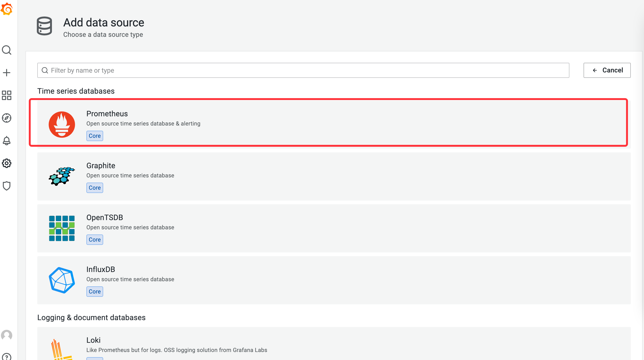
Task: Click the Graphite hexagon logo
Action: (x=62, y=176)
